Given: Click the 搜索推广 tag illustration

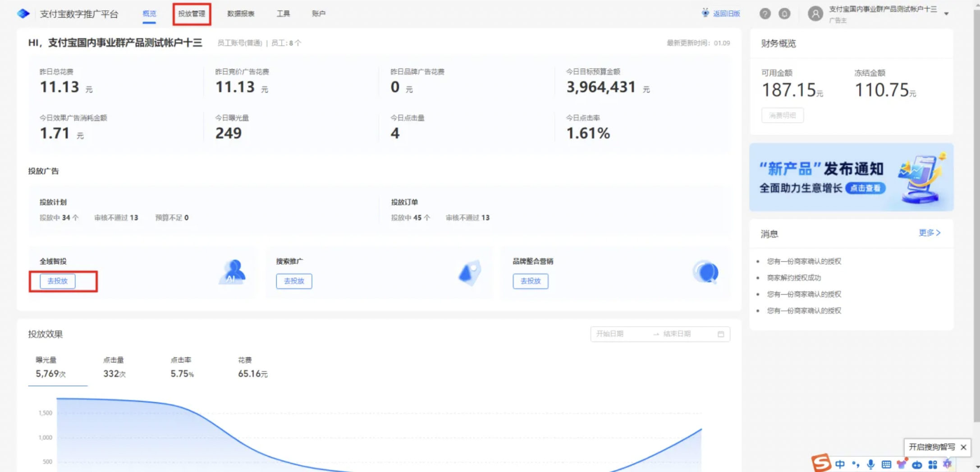Looking at the screenshot, I should (x=470, y=272).
